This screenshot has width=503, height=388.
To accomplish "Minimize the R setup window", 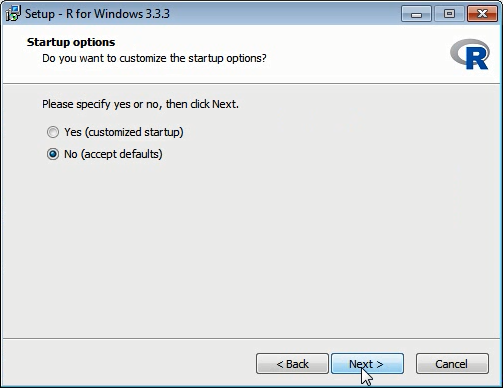I will (416, 14).
